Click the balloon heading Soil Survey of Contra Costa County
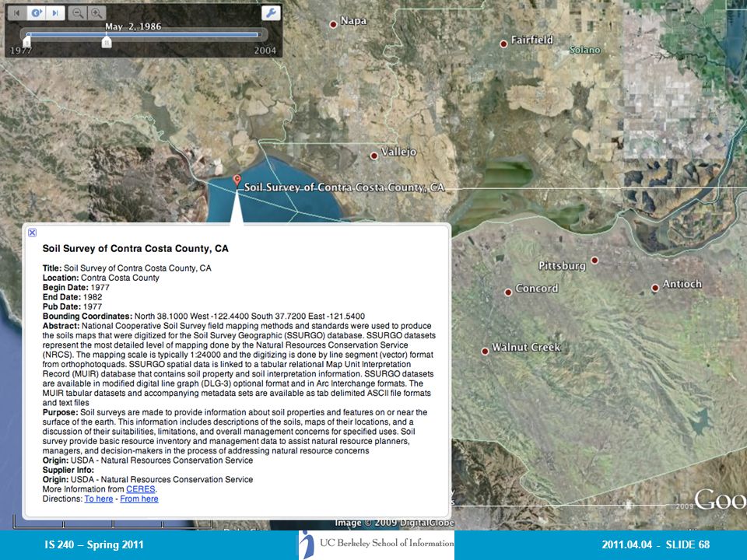747x560 pixels. [x=135, y=249]
